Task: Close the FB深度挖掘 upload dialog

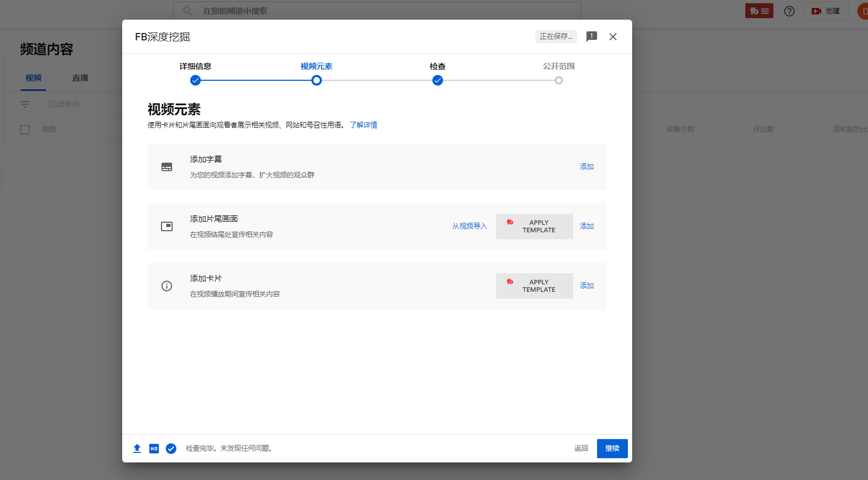Action: (x=612, y=37)
